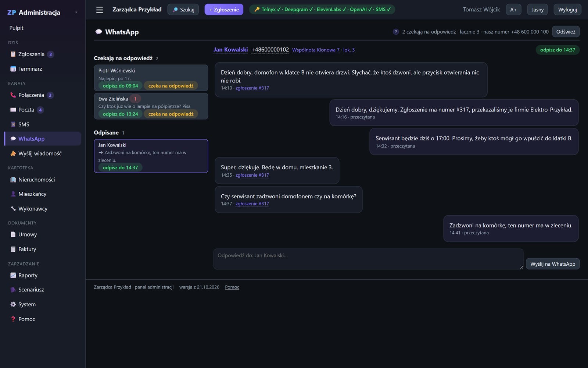Log out with the Wyloguj button

point(567,10)
